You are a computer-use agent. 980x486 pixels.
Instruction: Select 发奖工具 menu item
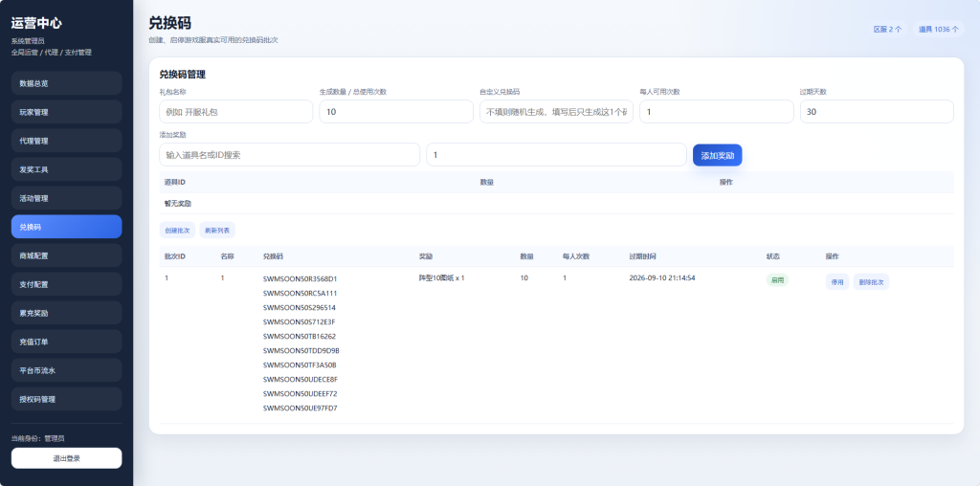(x=66, y=169)
